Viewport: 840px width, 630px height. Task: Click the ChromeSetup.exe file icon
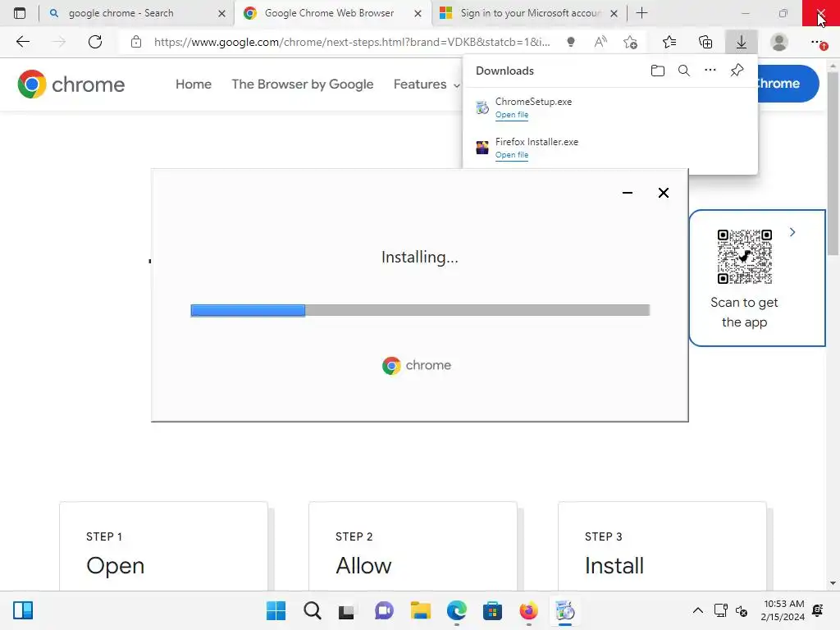pyautogui.click(x=482, y=107)
